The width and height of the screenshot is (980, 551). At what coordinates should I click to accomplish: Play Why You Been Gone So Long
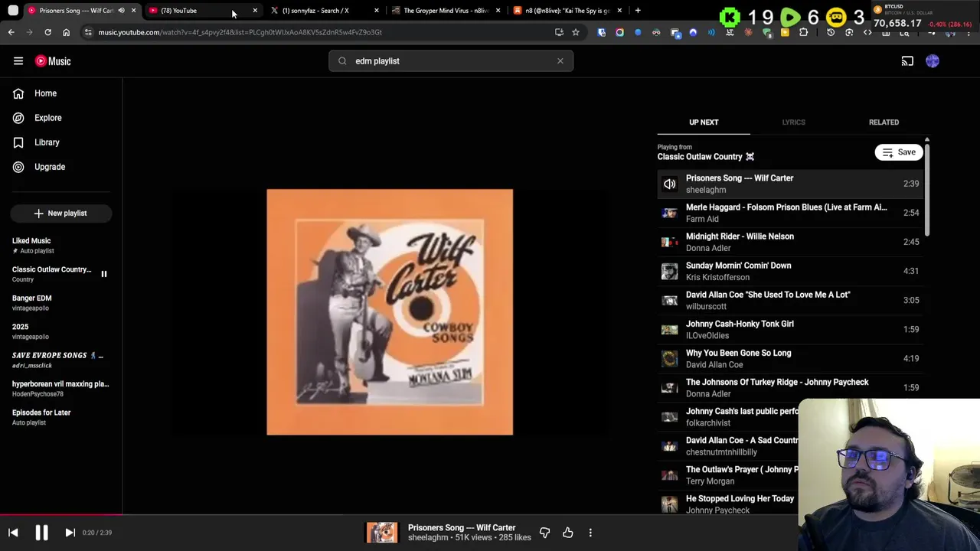pos(790,358)
